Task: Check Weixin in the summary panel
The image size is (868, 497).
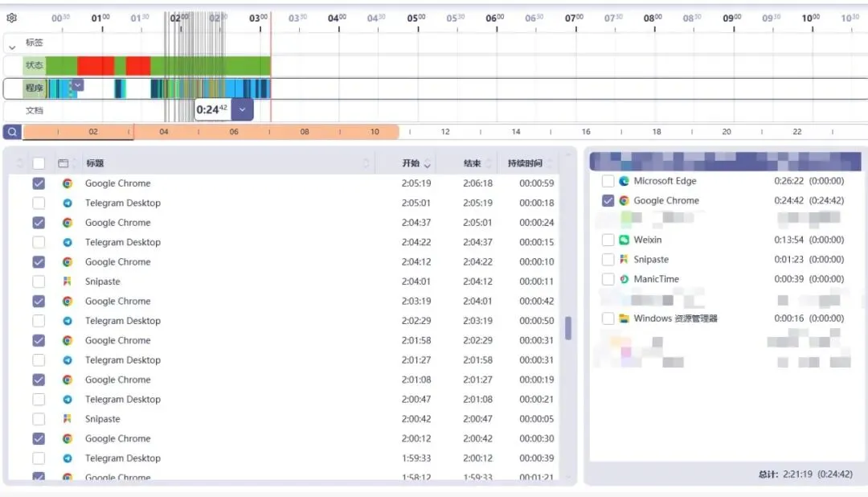Action: point(608,240)
